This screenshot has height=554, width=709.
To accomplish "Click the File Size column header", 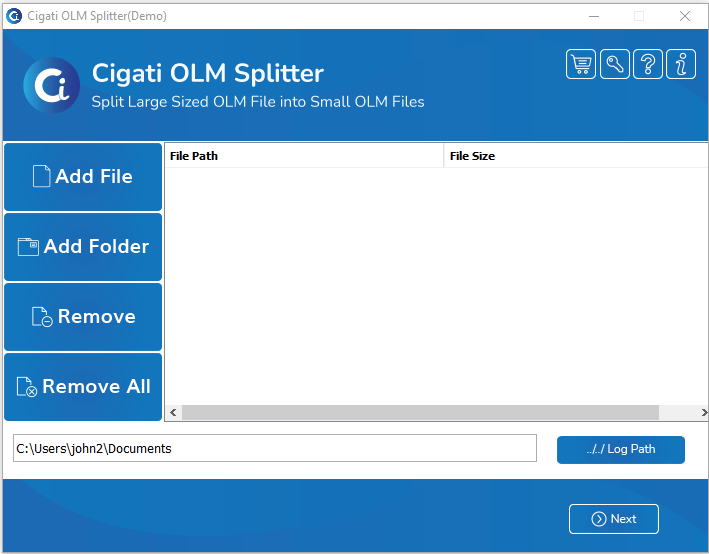I will click(x=576, y=156).
